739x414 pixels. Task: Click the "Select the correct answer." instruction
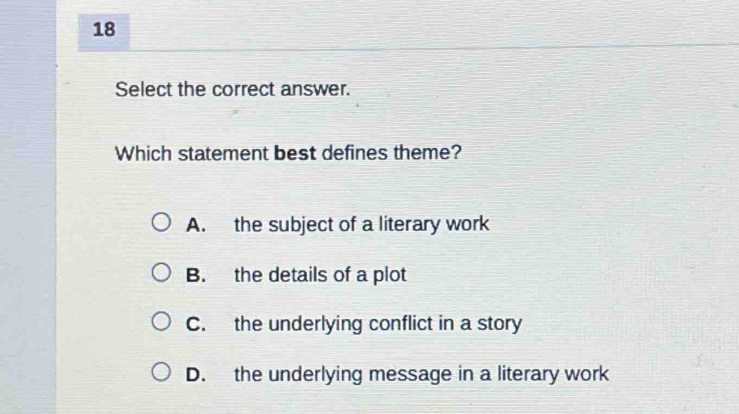point(233,89)
